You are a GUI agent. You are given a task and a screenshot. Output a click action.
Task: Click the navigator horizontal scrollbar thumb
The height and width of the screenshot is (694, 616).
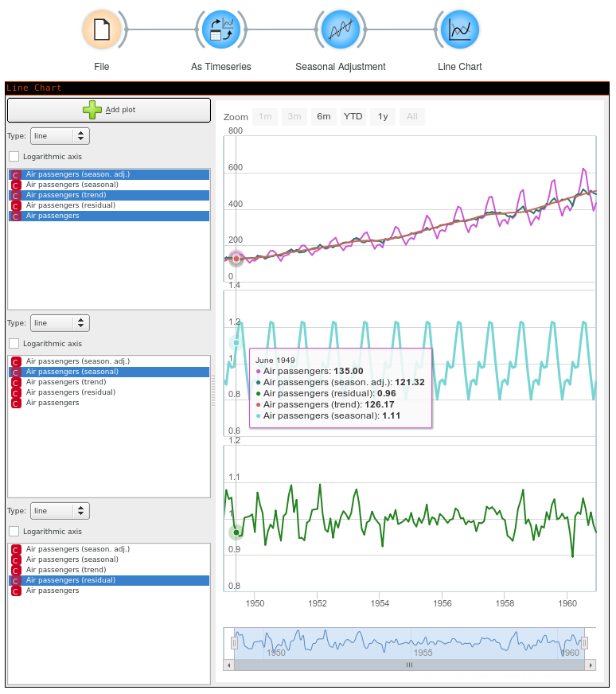(409, 665)
